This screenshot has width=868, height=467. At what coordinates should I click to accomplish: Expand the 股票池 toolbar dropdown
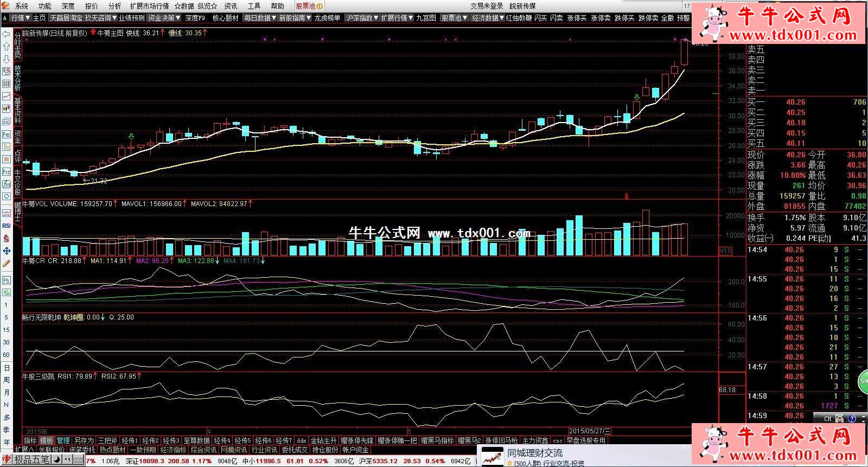click(x=454, y=18)
